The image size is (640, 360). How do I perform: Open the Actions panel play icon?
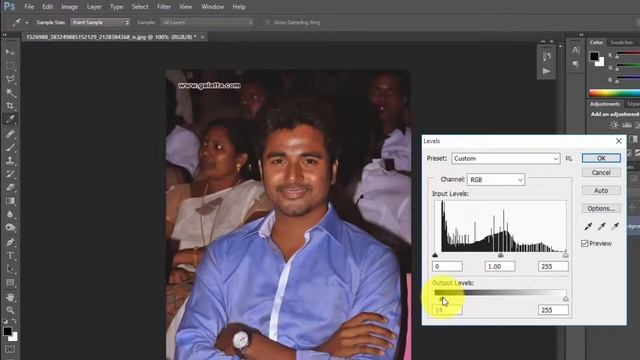click(546, 71)
